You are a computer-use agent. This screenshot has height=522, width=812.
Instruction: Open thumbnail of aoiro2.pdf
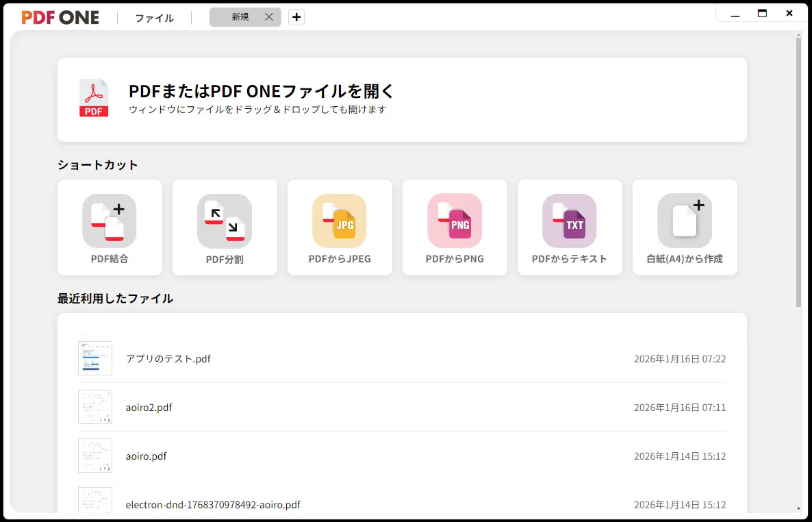click(x=95, y=407)
